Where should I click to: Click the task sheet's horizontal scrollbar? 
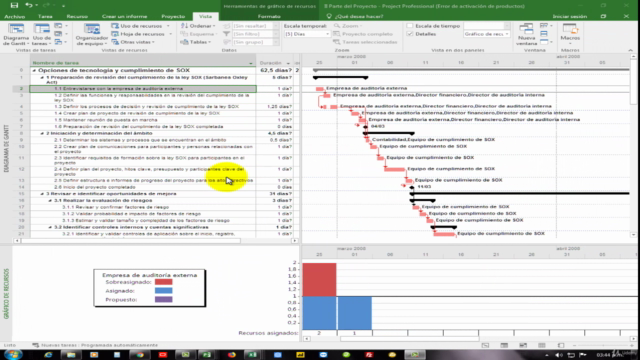tap(131, 241)
